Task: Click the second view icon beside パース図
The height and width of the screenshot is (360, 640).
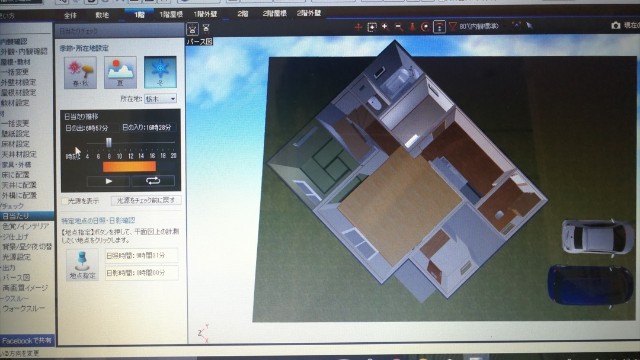Action: pos(206,28)
